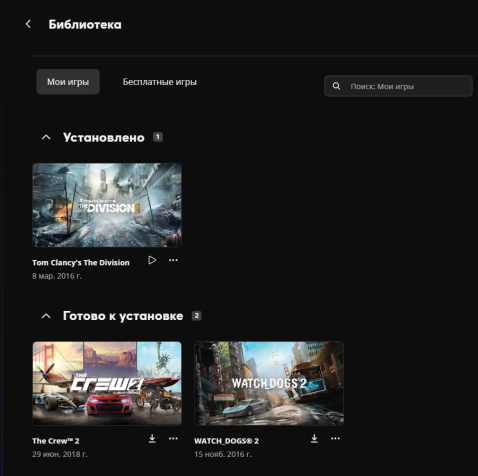This screenshot has height=476, width=478.
Task: Play Tom Clancy's The Division
Action: pos(152,260)
